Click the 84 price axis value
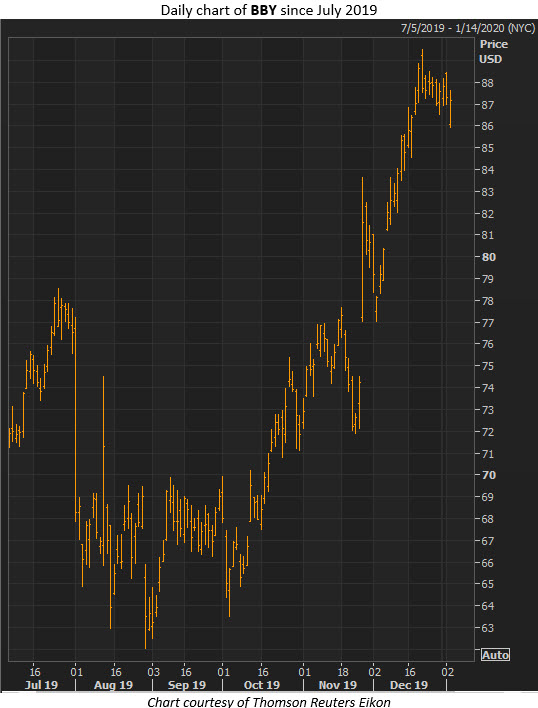Image resolution: width=538 pixels, height=708 pixels. (x=488, y=170)
